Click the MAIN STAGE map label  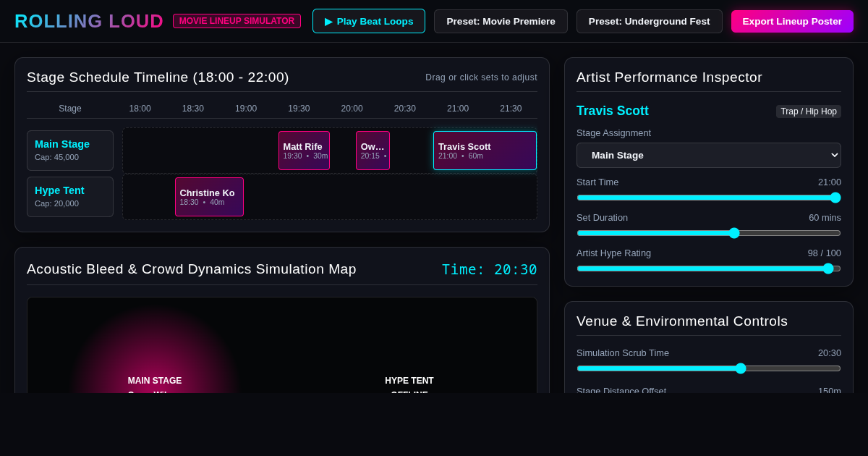(x=155, y=381)
